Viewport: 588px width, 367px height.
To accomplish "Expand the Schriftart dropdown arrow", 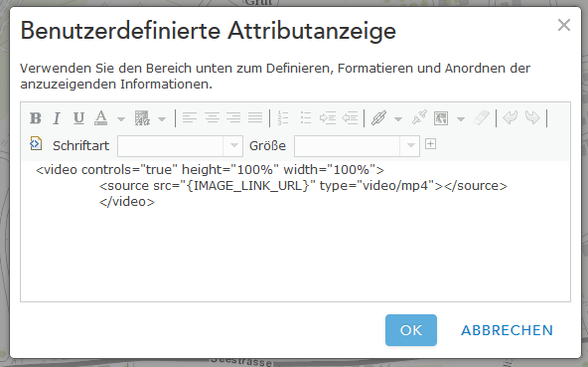I will (233, 146).
